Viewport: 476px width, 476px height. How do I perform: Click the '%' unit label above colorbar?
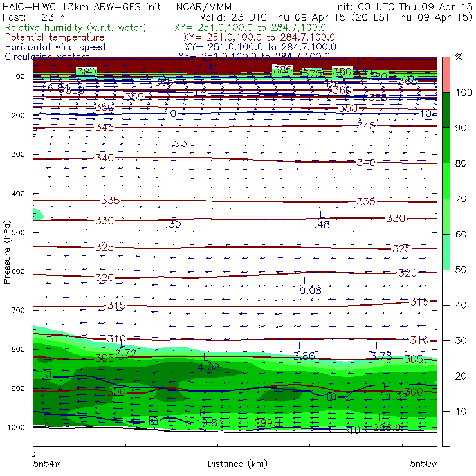pos(459,57)
